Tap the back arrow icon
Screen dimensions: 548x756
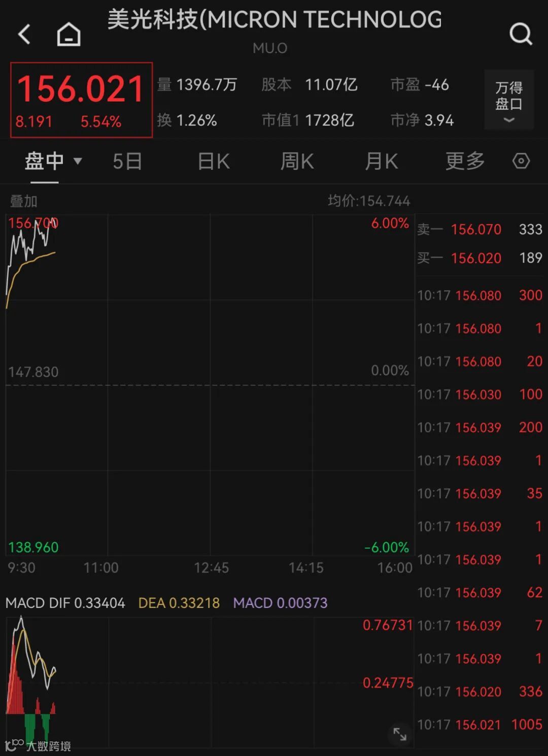click(24, 34)
